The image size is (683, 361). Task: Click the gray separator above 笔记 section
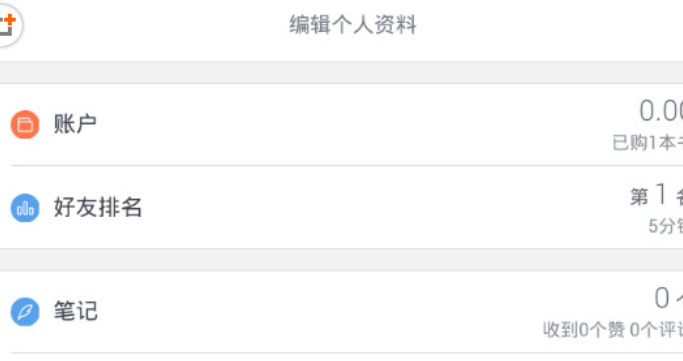tap(342, 260)
